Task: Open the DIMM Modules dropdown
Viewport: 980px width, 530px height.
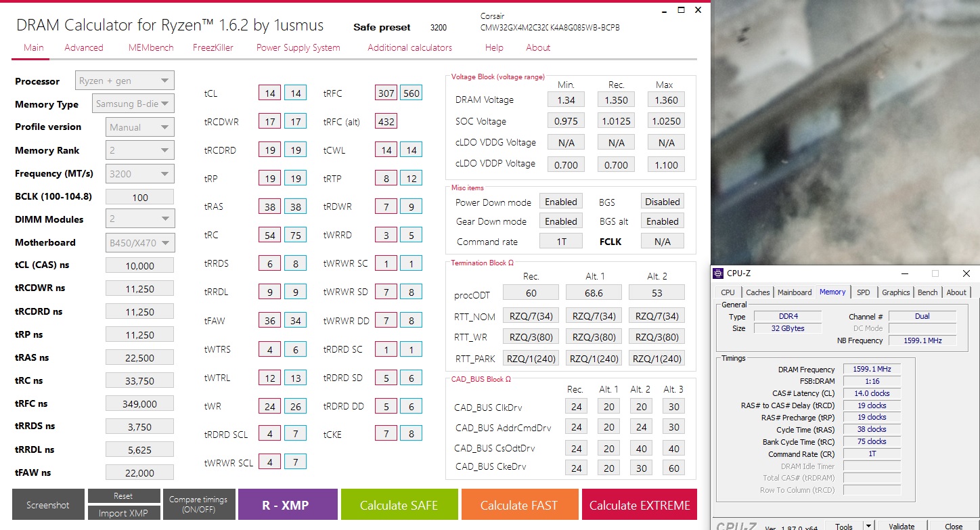Action: pyautogui.click(x=140, y=219)
